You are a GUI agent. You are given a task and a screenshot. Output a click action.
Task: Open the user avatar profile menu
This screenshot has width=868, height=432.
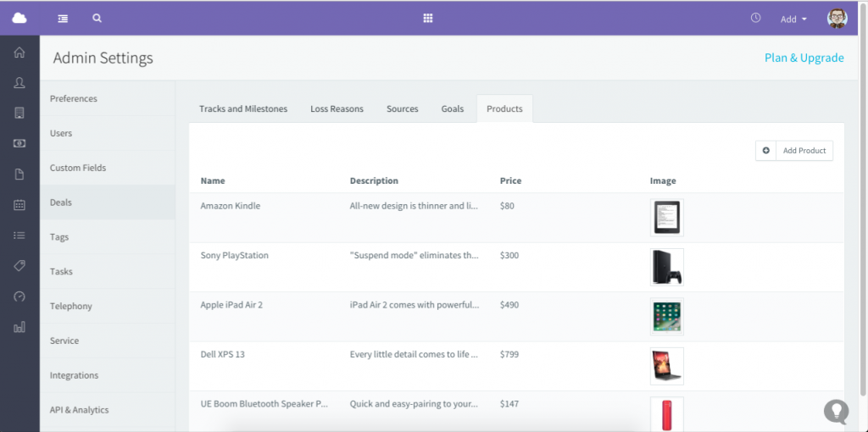coord(837,19)
